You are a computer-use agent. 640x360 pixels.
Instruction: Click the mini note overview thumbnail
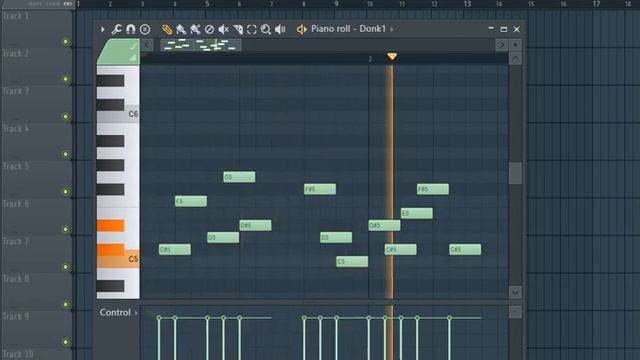[x=200, y=45]
